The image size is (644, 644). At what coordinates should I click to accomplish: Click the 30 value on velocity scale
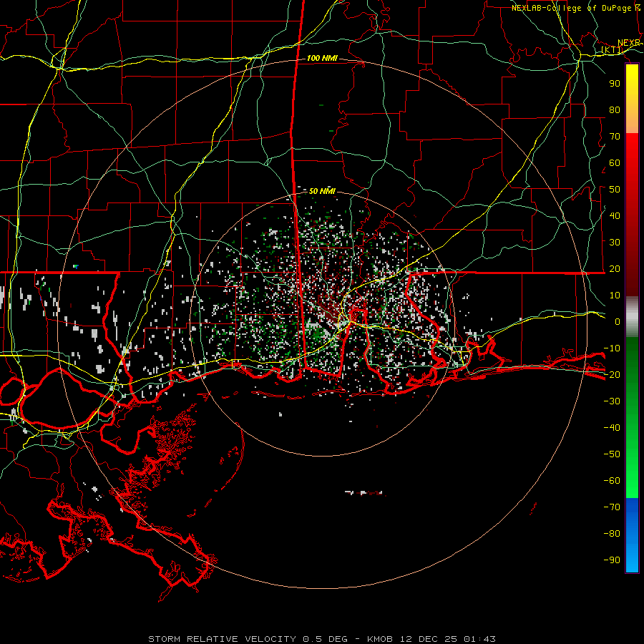pyautogui.click(x=615, y=243)
